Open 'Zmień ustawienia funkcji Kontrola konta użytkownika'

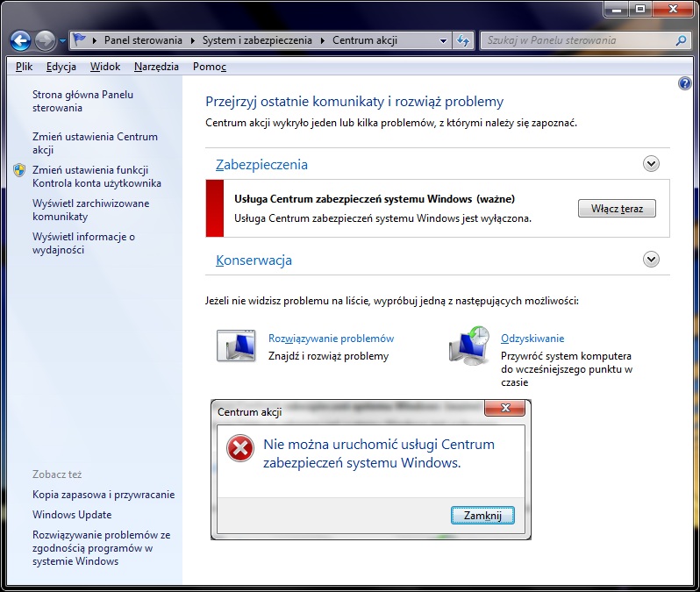96,176
